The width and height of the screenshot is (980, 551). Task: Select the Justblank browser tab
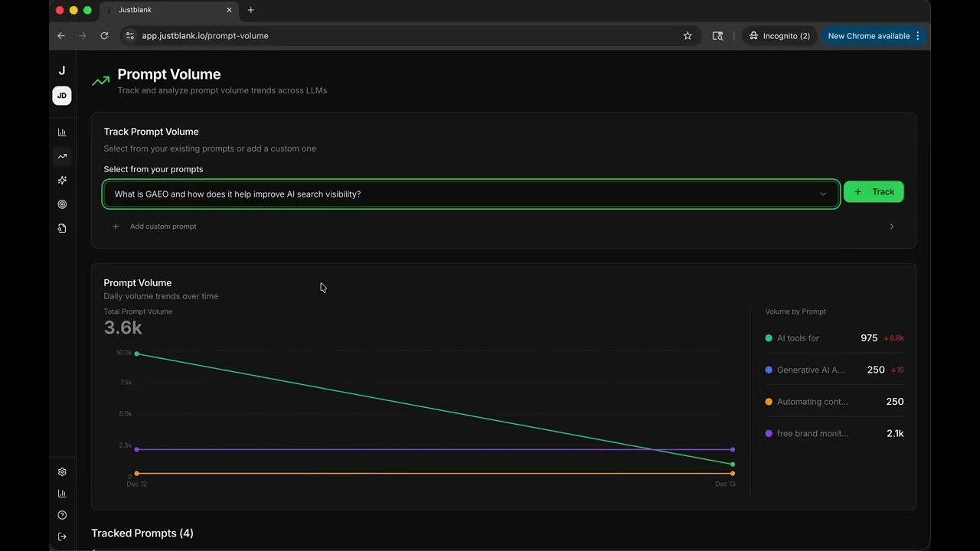(x=165, y=10)
